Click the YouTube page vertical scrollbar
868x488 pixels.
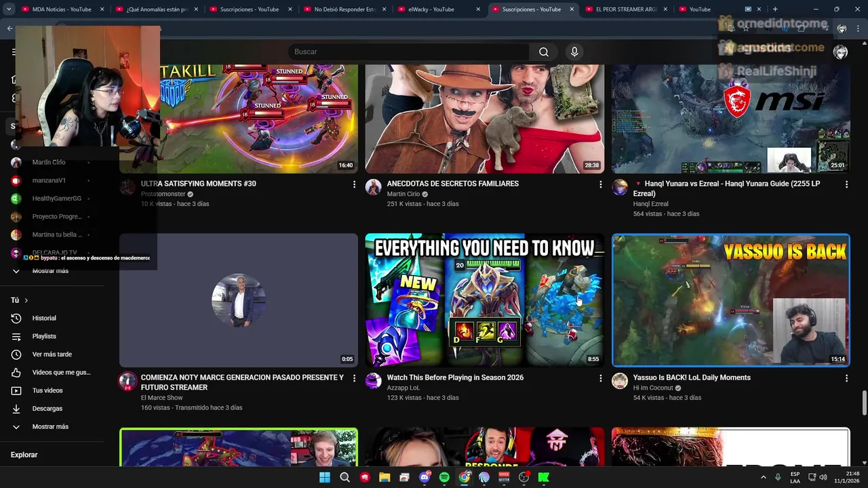[864, 403]
